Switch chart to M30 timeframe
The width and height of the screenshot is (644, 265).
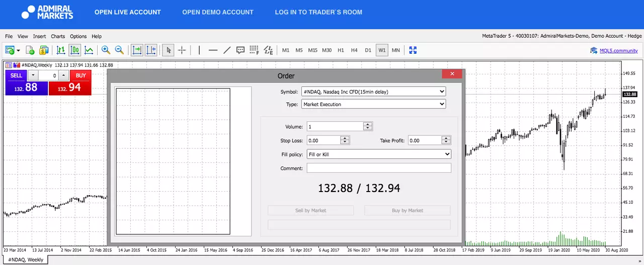327,50
